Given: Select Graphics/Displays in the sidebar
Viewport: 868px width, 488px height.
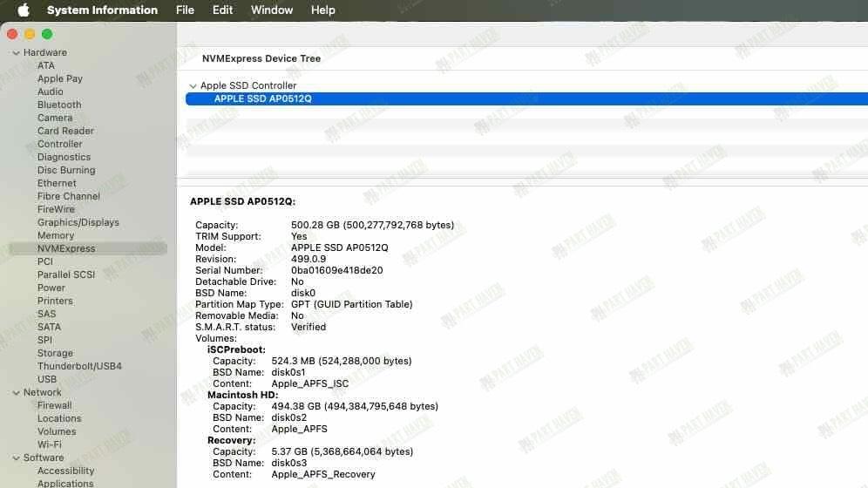Looking at the screenshot, I should click(78, 222).
